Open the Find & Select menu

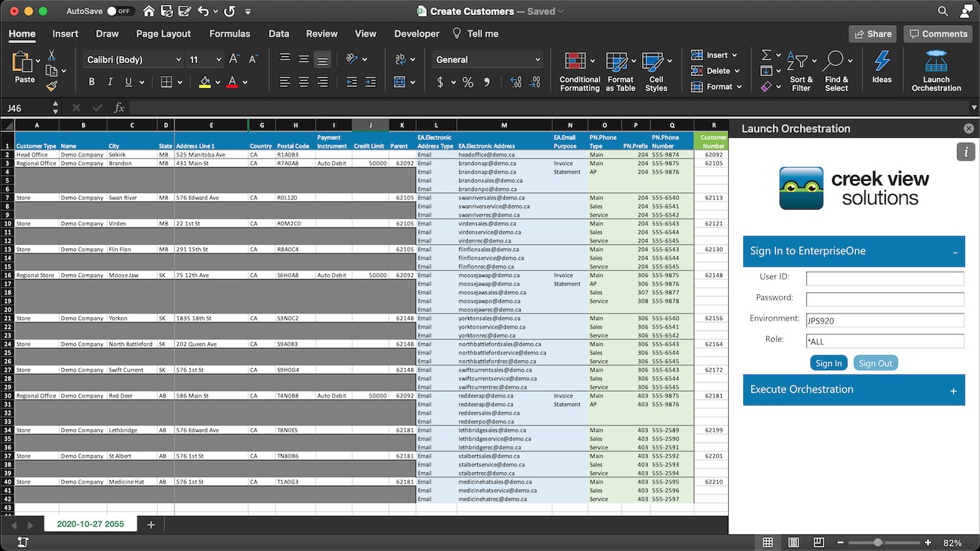837,72
